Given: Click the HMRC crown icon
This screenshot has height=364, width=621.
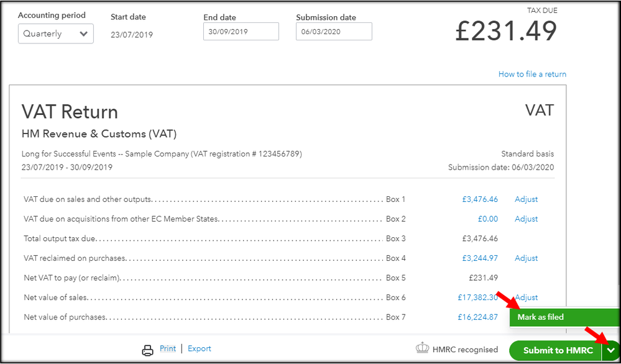Looking at the screenshot, I should pyautogui.click(x=423, y=348).
